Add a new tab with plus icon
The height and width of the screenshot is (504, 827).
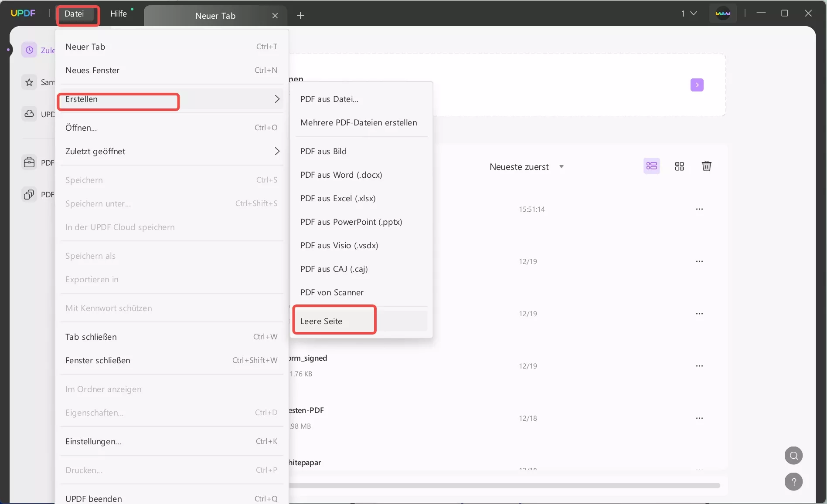pyautogui.click(x=300, y=16)
